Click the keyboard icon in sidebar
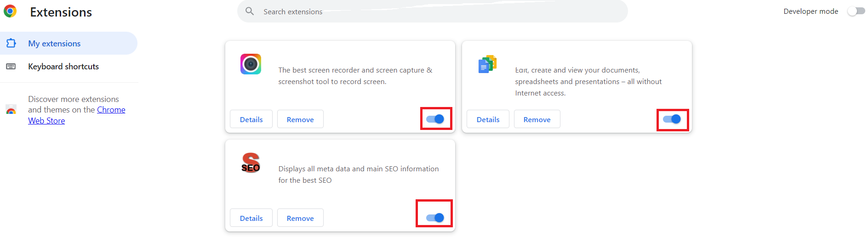 coord(11,67)
